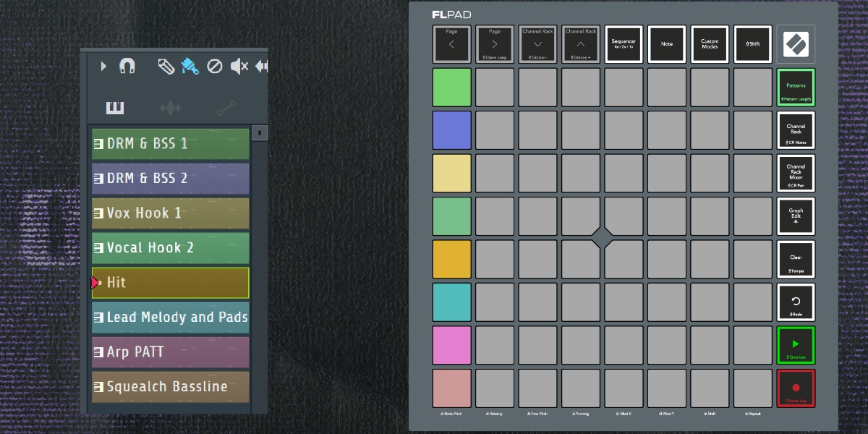Select the Vocal Hook 2 pattern

click(171, 248)
